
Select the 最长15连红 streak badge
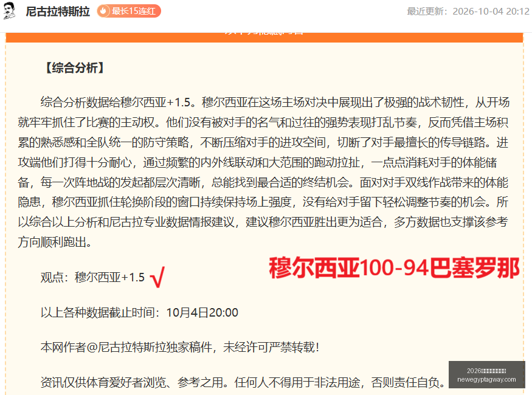129,11
